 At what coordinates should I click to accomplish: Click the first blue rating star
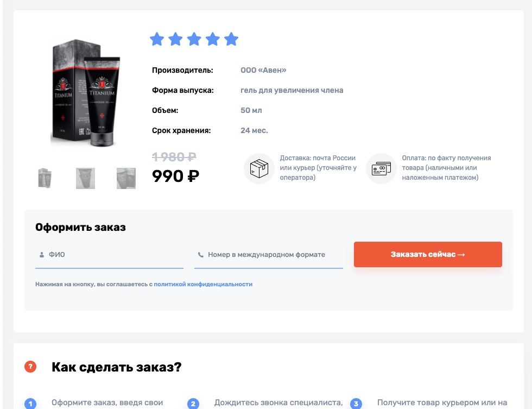click(x=157, y=39)
